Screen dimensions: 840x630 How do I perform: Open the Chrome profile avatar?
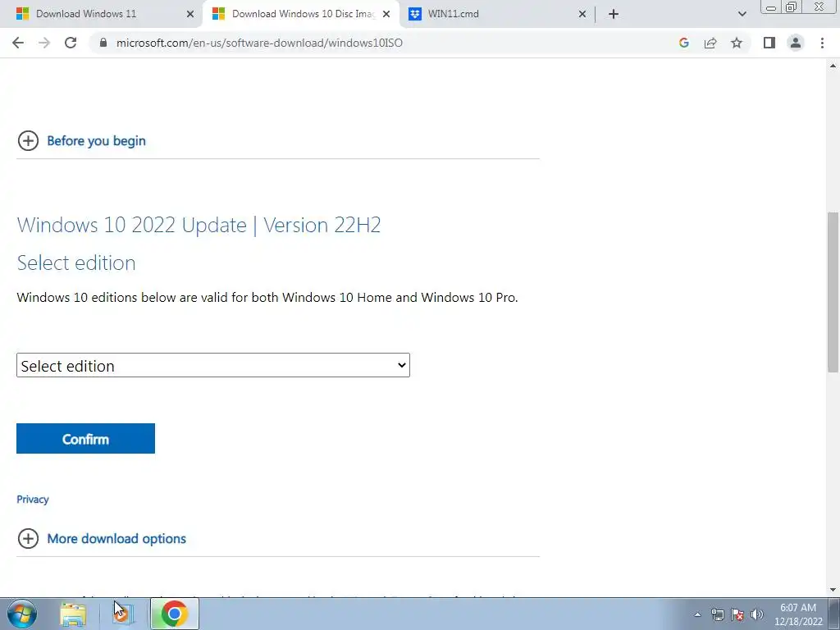tap(796, 43)
